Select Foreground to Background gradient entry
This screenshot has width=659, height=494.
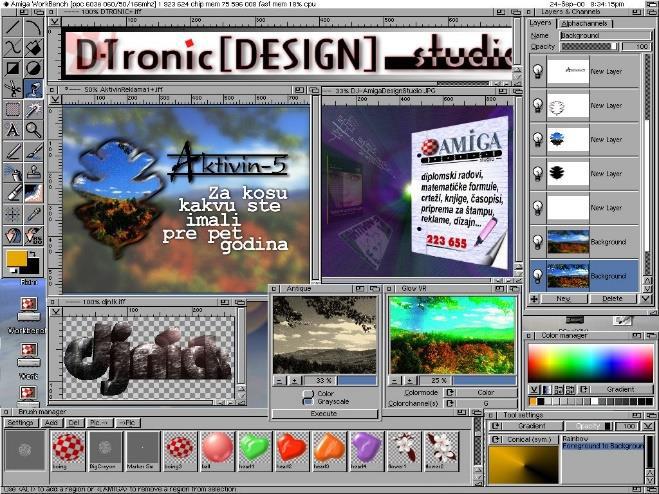tap(603, 445)
